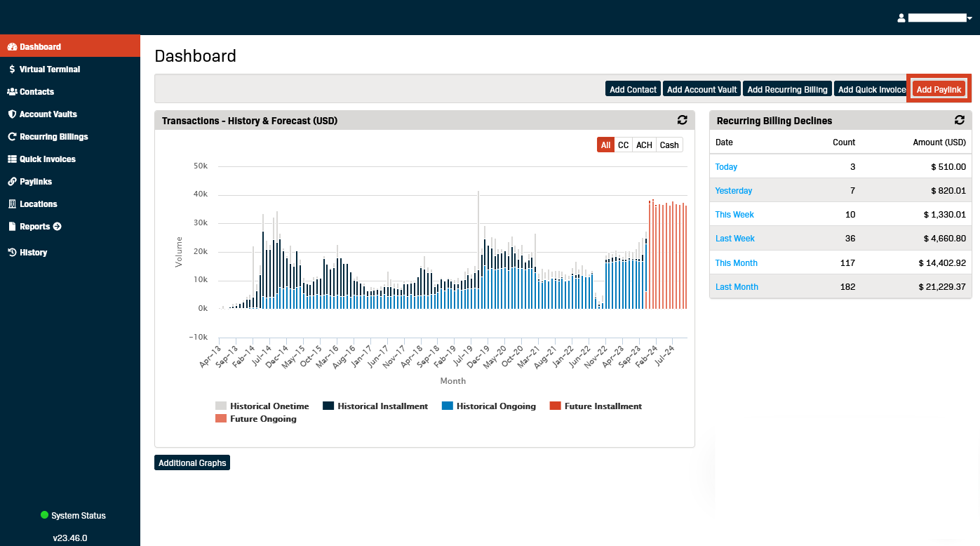980x546 pixels.
Task: Click the Add Account Vault button
Action: coord(702,89)
